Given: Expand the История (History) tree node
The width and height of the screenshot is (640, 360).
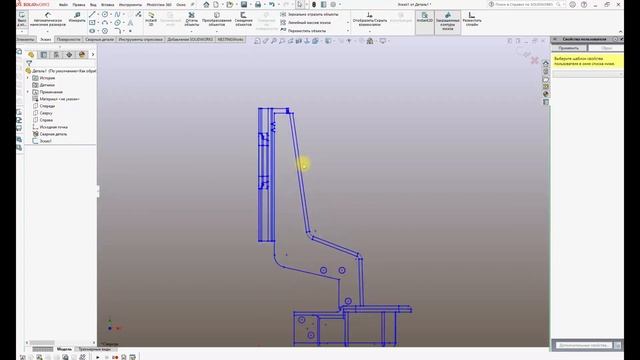Looking at the screenshot, I should [28, 78].
